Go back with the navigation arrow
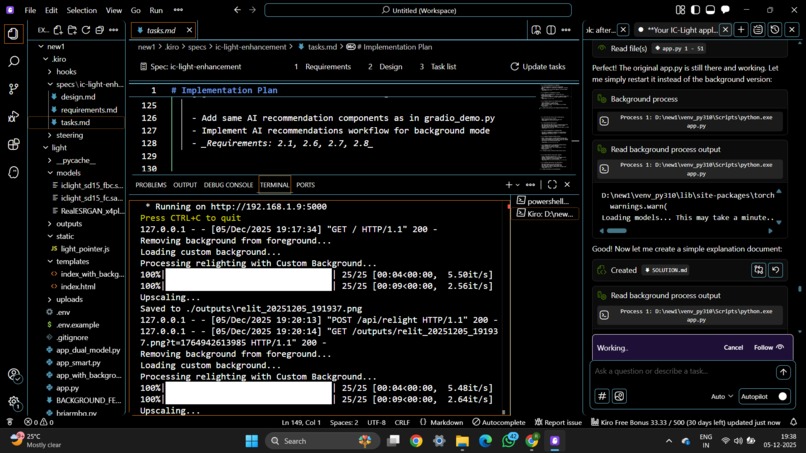The height and width of the screenshot is (453, 806). pyautogui.click(x=237, y=10)
